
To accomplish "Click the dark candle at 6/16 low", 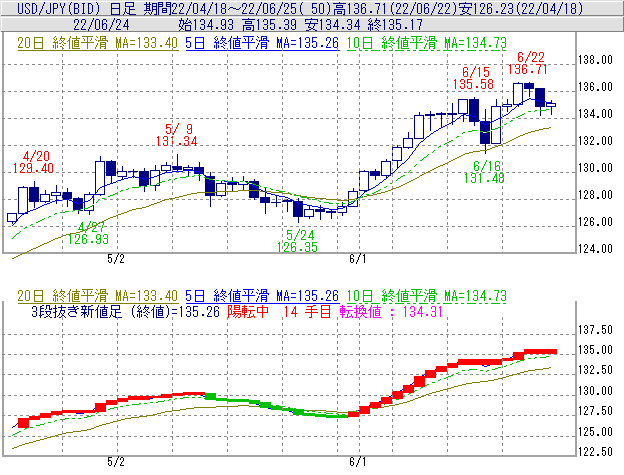I will (x=485, y=132).
